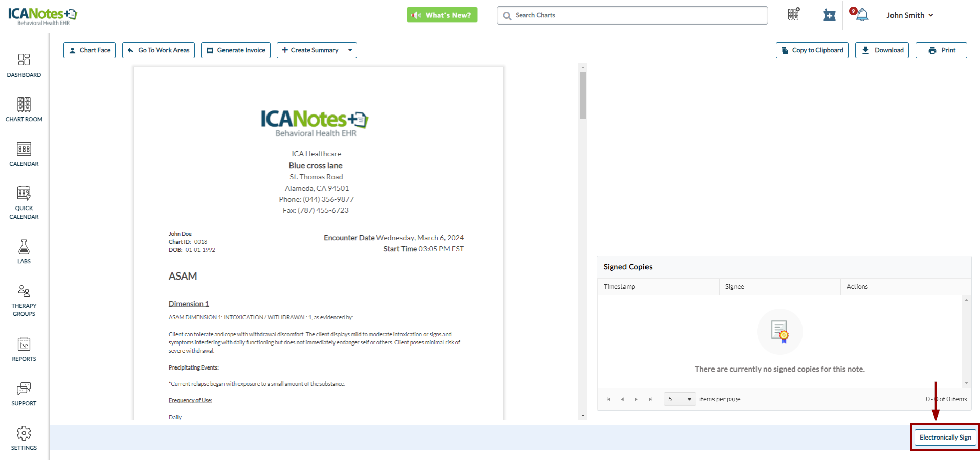Click the Generate Invoice button

236,50
